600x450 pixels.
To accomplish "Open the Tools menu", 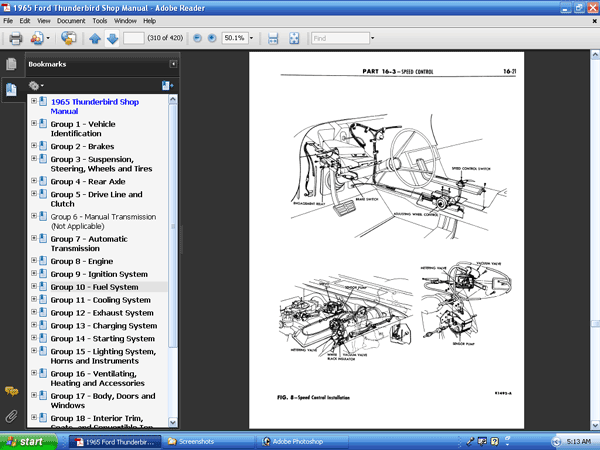I will [x=99, y=21].
